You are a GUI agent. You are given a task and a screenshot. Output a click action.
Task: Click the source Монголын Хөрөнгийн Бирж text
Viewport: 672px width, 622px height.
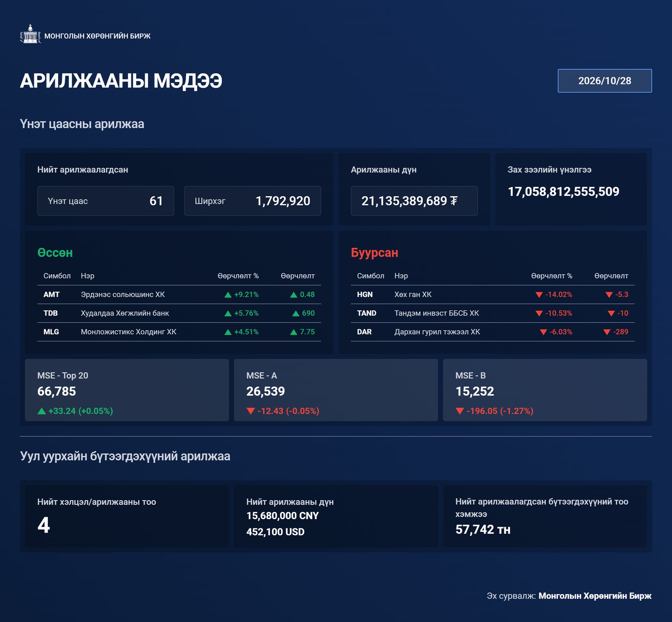click(x=595, y=596)
